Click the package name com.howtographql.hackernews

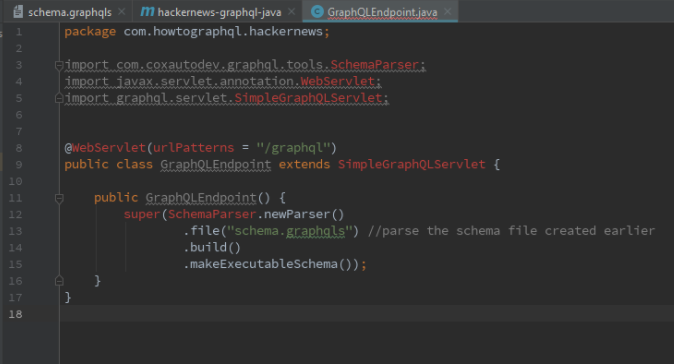pyautogui.click(x=223, y=32)
